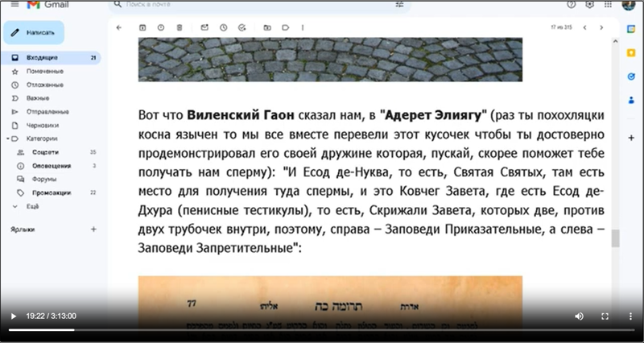Open Черновики drafts folder
This screenshot has width=644, height=343.
pyautogui.click(x=43, y=126)
